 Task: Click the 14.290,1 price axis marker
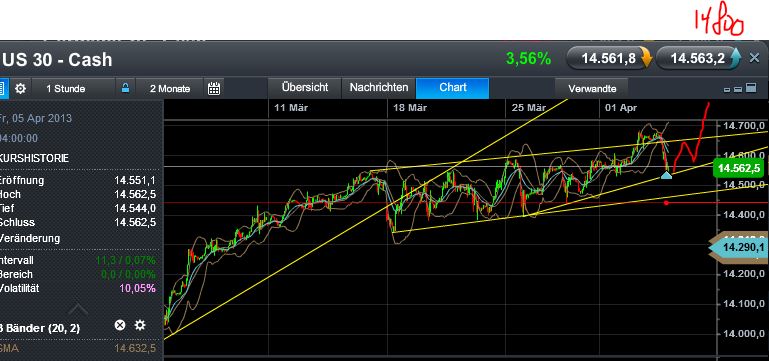(x=738, y=247)
